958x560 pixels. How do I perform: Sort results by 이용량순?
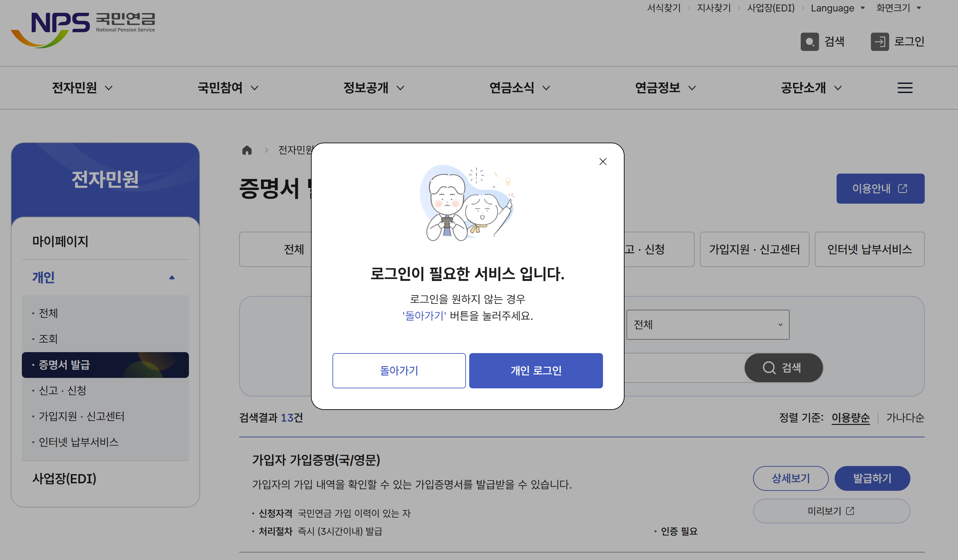[850, 417]
